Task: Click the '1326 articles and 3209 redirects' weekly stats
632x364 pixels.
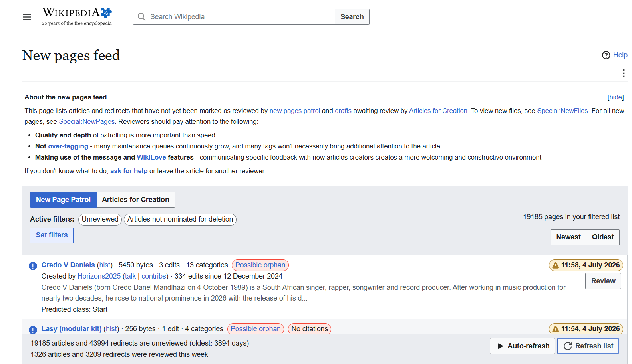Action: 119,354
